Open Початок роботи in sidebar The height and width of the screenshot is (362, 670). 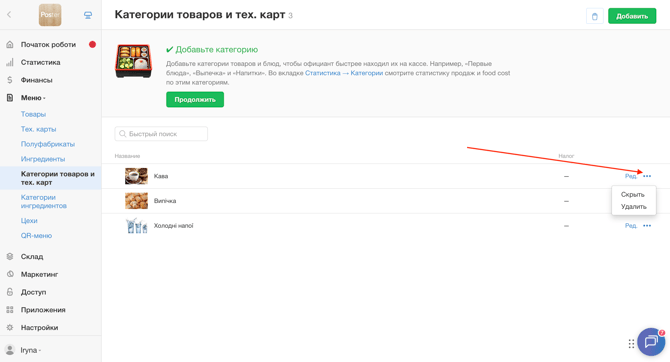point(48,44)
